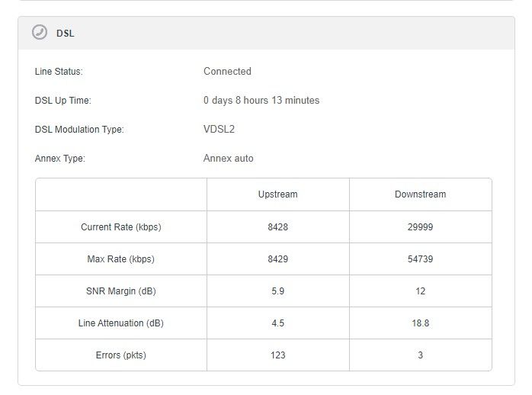Select the SNR Margin (dB) row label

pos(120,291)
